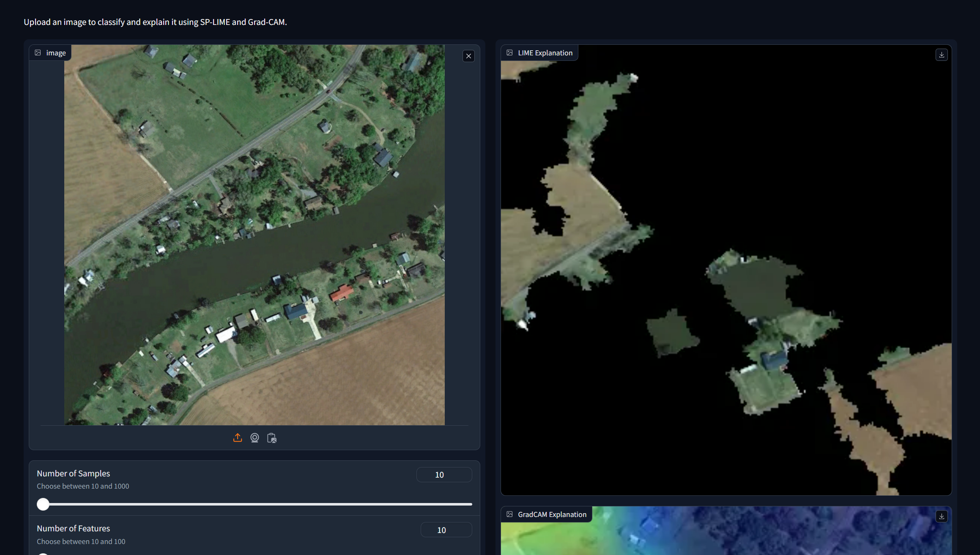
Task: Click the GradCAM Explanation label icon
Action: [x=509, y=514]
